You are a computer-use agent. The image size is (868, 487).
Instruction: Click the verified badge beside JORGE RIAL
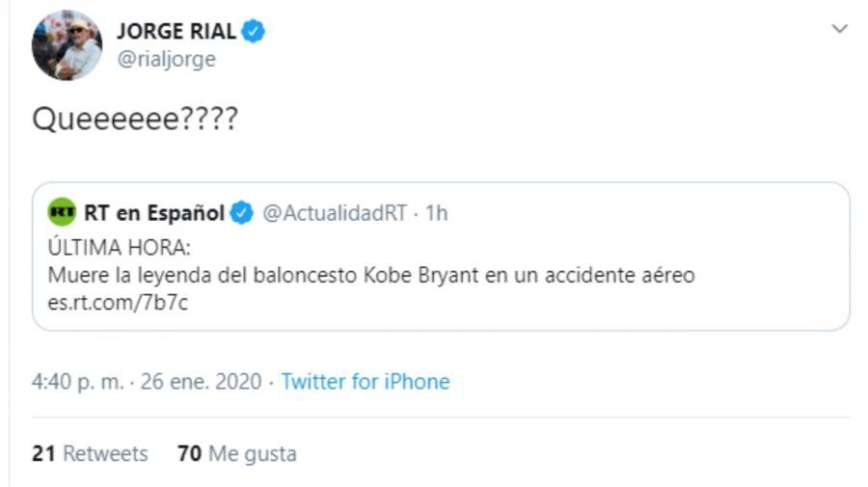coord(254,31)
